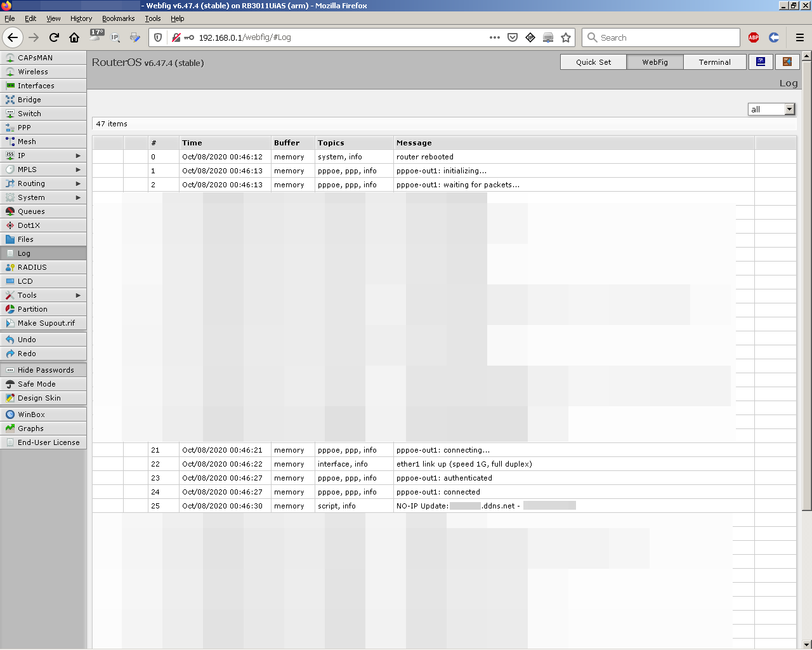Open the Bridge section

(x=43, y=100)
